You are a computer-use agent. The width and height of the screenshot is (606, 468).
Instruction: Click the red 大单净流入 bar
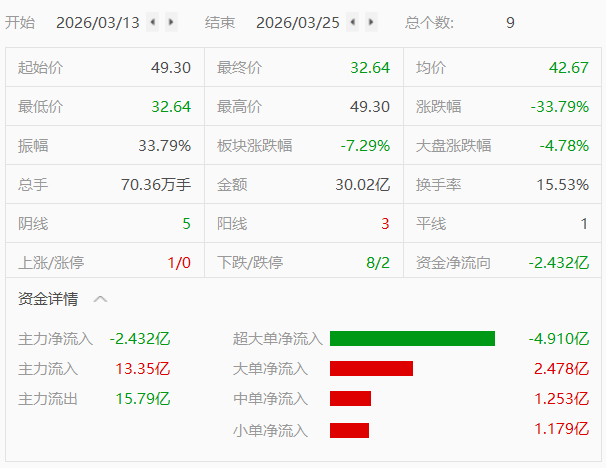371,368
